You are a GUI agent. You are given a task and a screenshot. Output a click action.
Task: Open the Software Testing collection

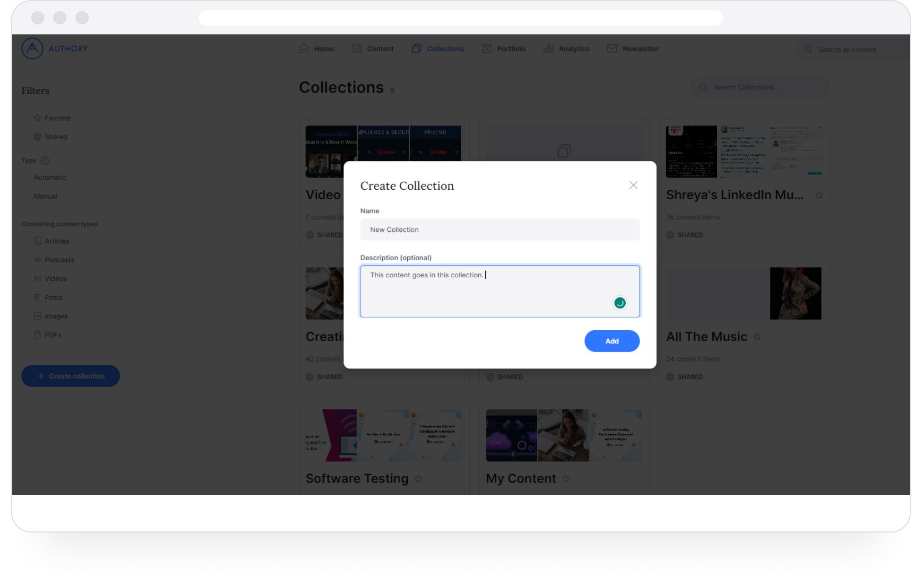click(357, 479)
